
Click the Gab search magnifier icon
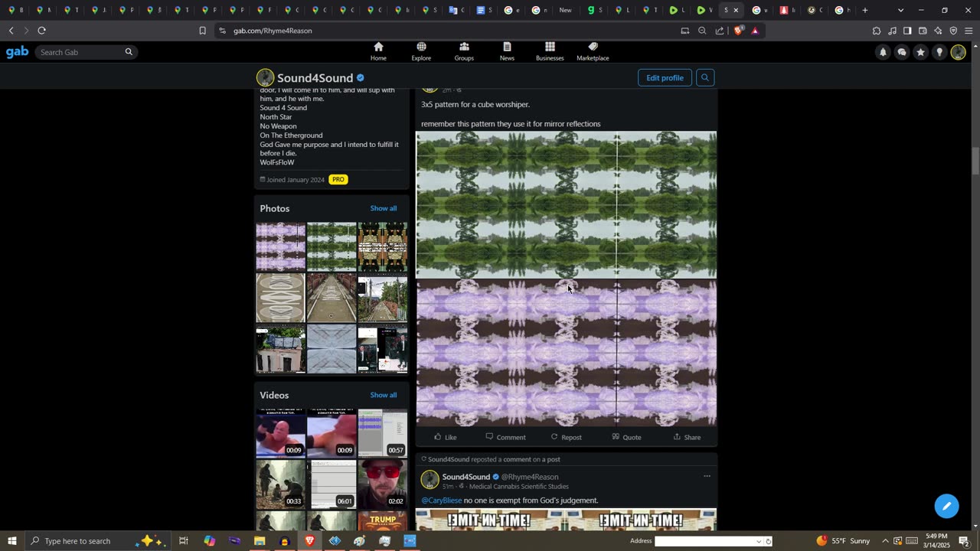coord(129,52)
